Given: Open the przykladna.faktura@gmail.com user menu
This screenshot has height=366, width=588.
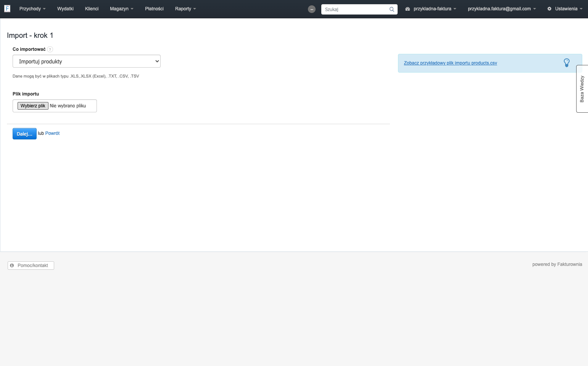Looking at the screenshot, I should tap(502, 9).
